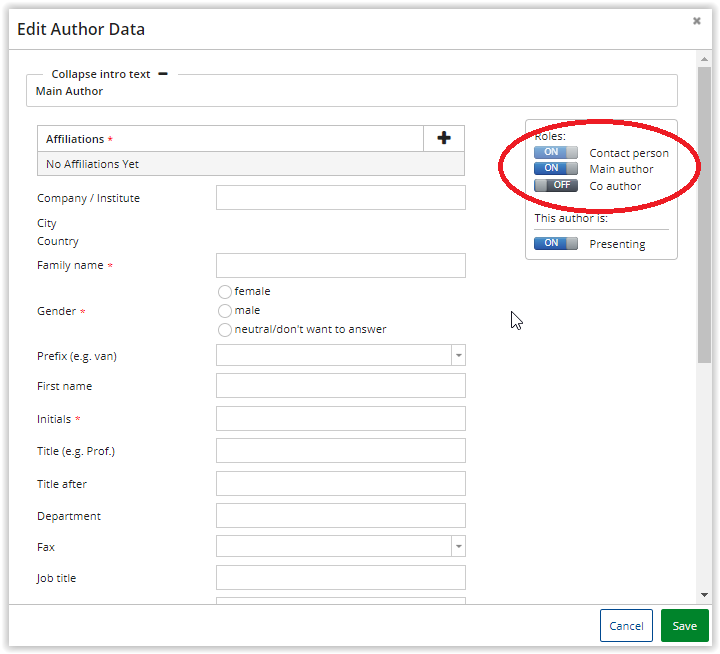Screen dimensions: 720x654
Task: Add an affiliation with the plus icon
Action: pos(444,138)
